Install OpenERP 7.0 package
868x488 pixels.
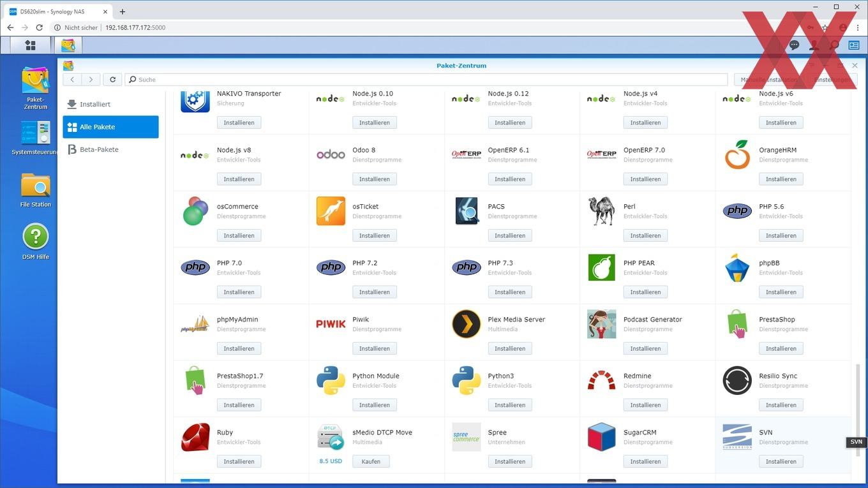pyautogui.click(x=645, y=179)
